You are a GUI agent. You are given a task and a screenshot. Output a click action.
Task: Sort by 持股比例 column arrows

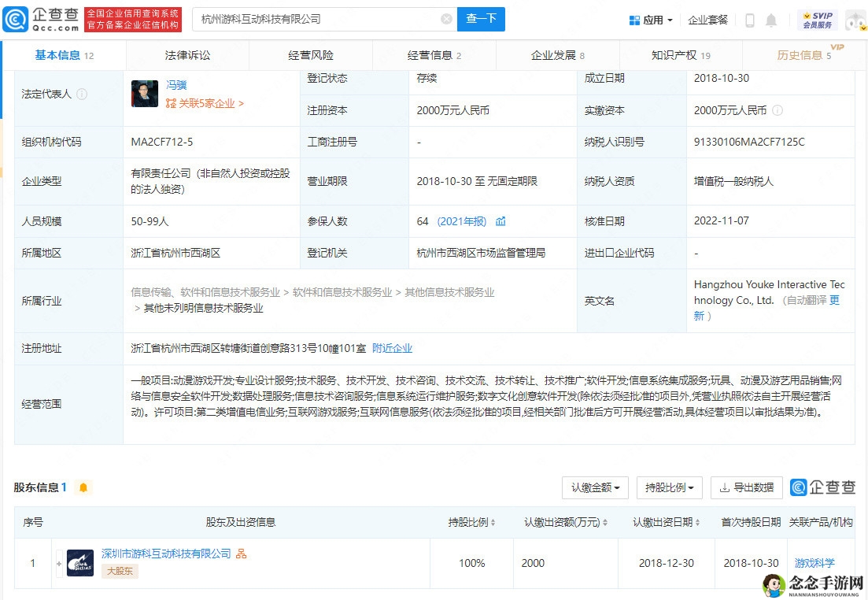(493, 522)
